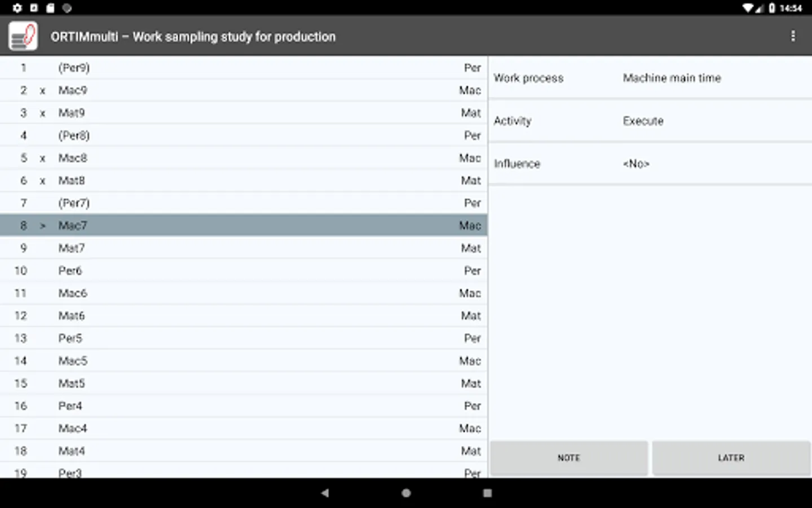This screenshot has width=812, height=508.
Task: Click the arrow marker on Mac7 row
Action: click(42, 226)
